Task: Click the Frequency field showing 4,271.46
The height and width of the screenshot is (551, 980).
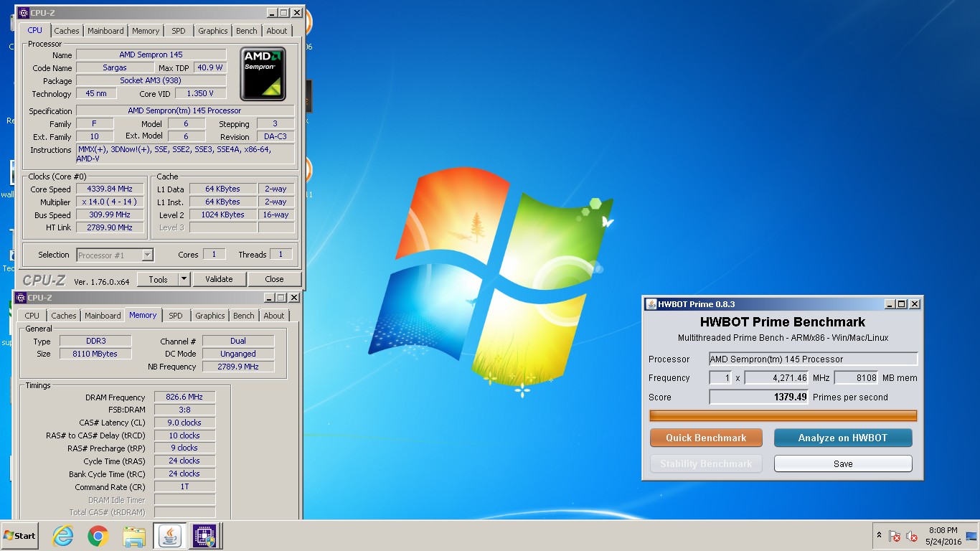Action: point(778,378)
